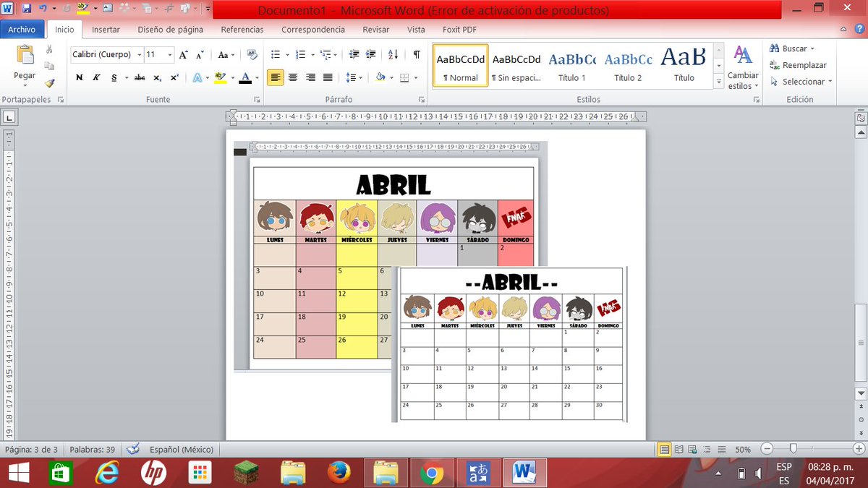This screenshot has width=868, height=488.
Task: Toggle bold formatting with the N icon
Action: (x=79, y=77)
